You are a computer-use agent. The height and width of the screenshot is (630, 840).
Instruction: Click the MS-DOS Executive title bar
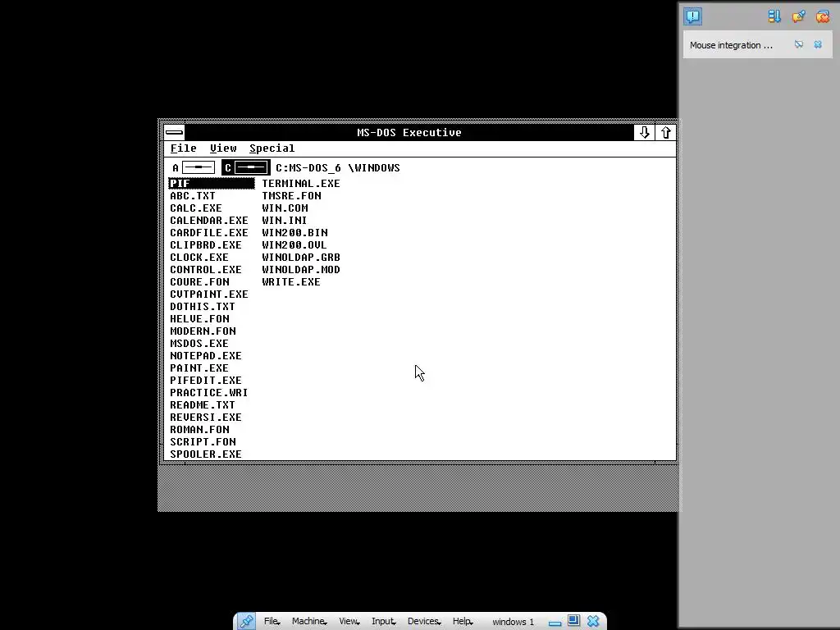pos(409,132)
